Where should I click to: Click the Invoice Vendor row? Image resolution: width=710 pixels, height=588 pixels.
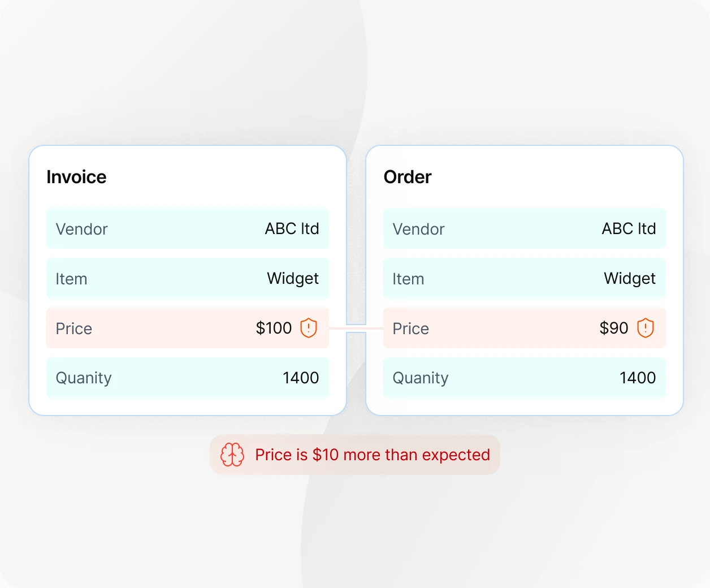pyautogui.click(x=187, y=229)
